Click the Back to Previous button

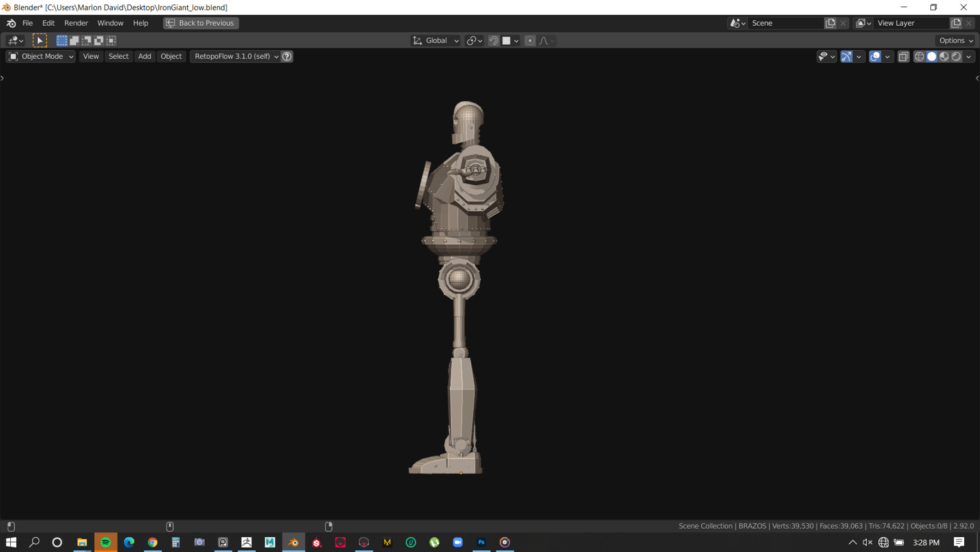[x=201, y=23]
